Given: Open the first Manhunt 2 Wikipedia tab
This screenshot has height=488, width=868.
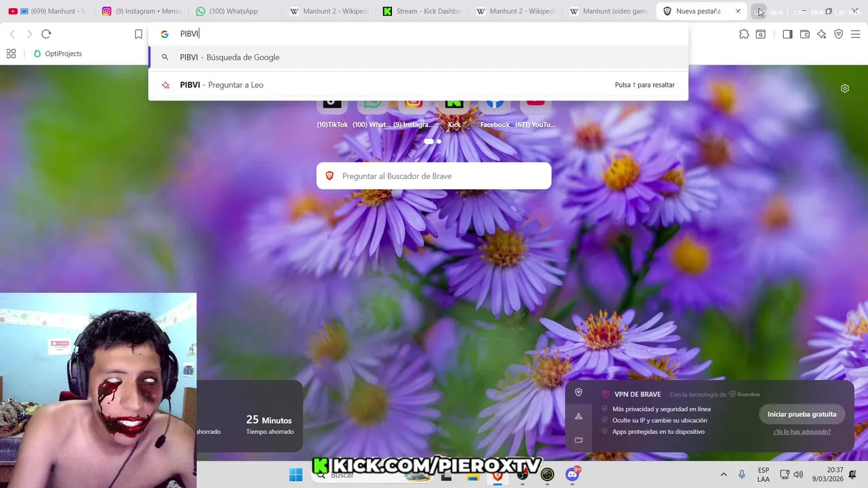Looking at the screenshot, I should click(328, 11).
